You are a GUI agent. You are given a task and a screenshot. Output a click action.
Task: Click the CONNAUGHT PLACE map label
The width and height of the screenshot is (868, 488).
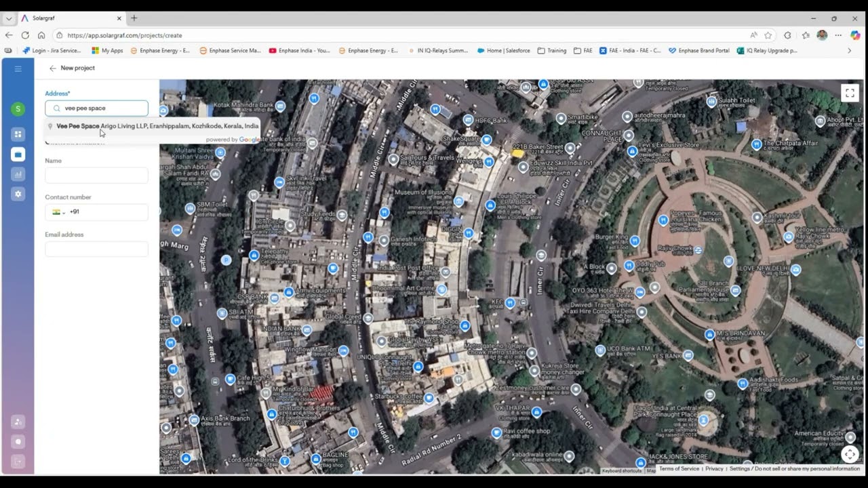click(602, 136)
